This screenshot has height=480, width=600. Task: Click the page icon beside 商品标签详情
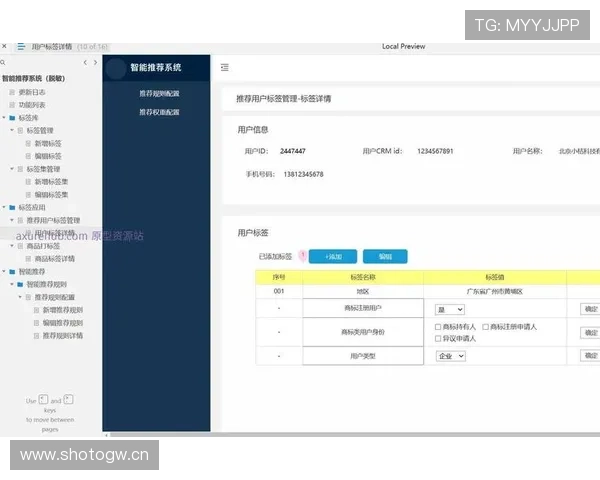click(28, 259)
